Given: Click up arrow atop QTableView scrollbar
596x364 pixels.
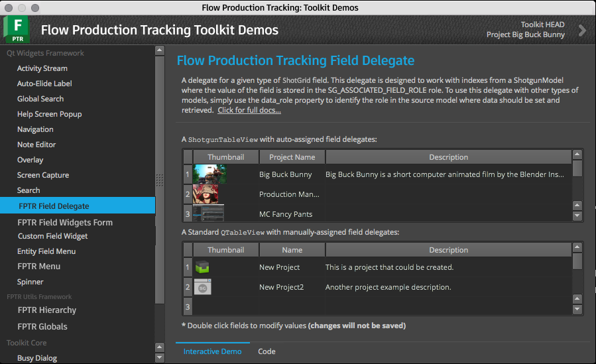Looking at the screenshot, I should (577, 247).
